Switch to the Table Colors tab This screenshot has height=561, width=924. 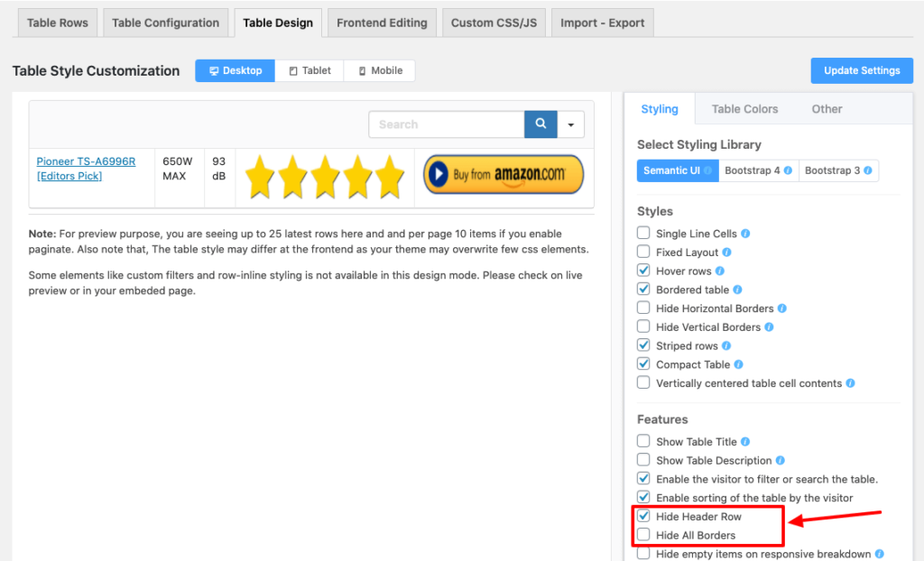click(x=744, y=109)
